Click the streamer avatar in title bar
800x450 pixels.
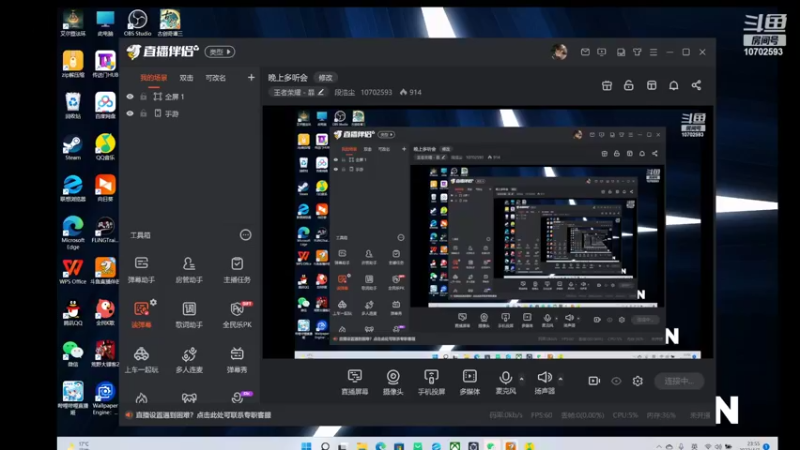(559, 52)
